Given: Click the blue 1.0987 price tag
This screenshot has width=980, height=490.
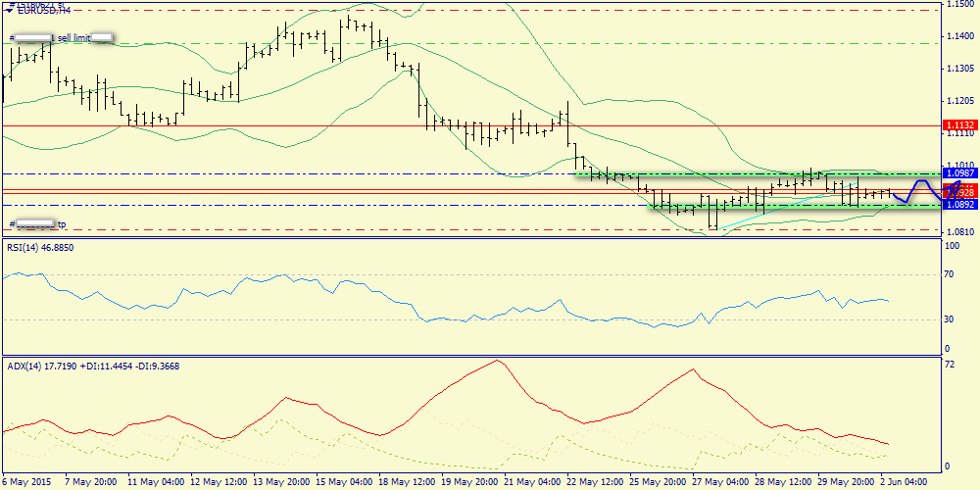Looking at the screenshot, I should [959, 172].
